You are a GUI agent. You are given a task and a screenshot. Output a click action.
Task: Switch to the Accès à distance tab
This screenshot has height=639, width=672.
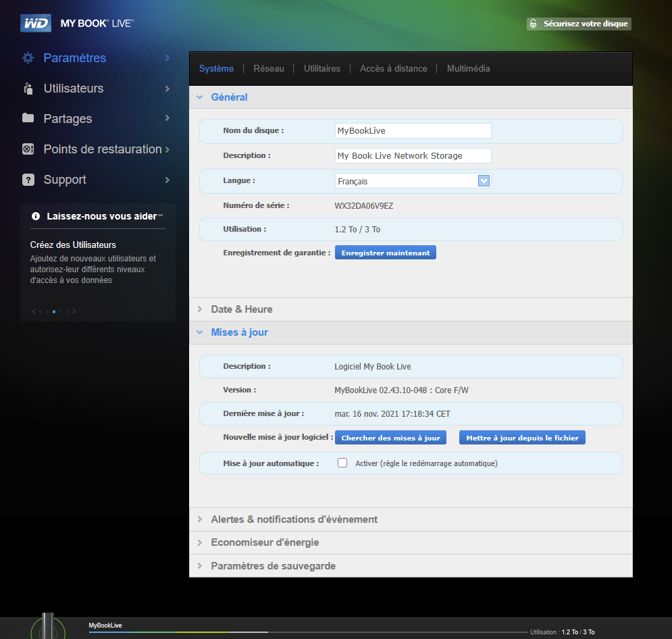click(393, 69)
